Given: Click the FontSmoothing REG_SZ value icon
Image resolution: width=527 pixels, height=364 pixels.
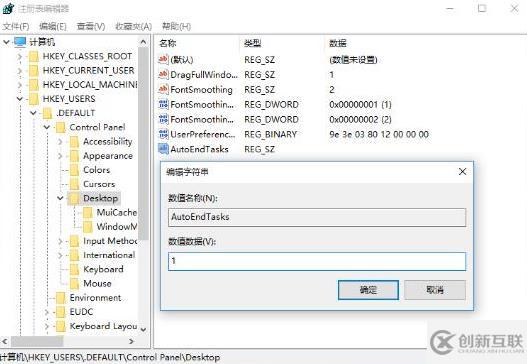Looking at the screenshot, I should click(163, 89).
